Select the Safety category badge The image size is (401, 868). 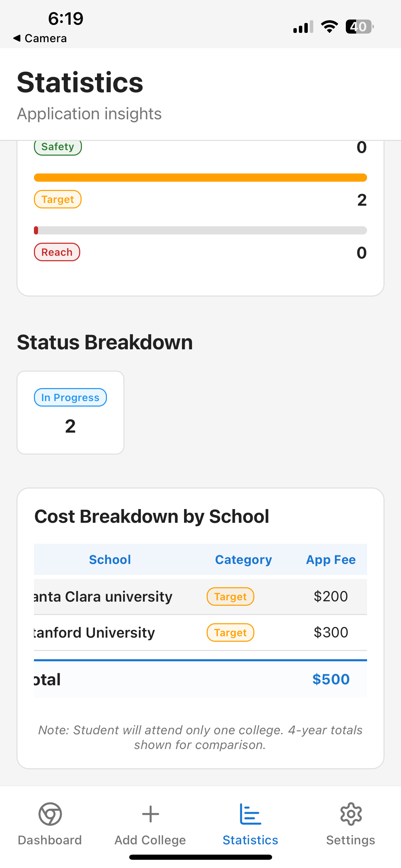(58, 147)
